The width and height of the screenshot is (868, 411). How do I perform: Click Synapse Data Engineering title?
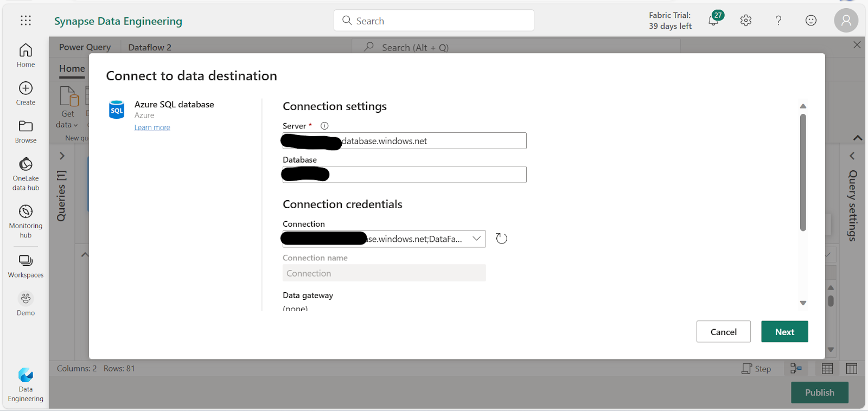point(118,21)
